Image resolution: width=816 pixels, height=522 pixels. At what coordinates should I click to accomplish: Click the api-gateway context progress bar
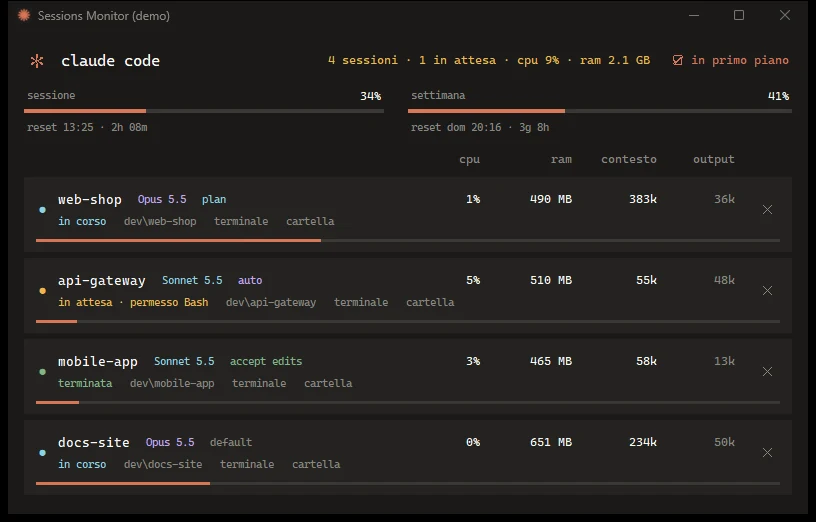pyautogui.click(x=408, y=322)
